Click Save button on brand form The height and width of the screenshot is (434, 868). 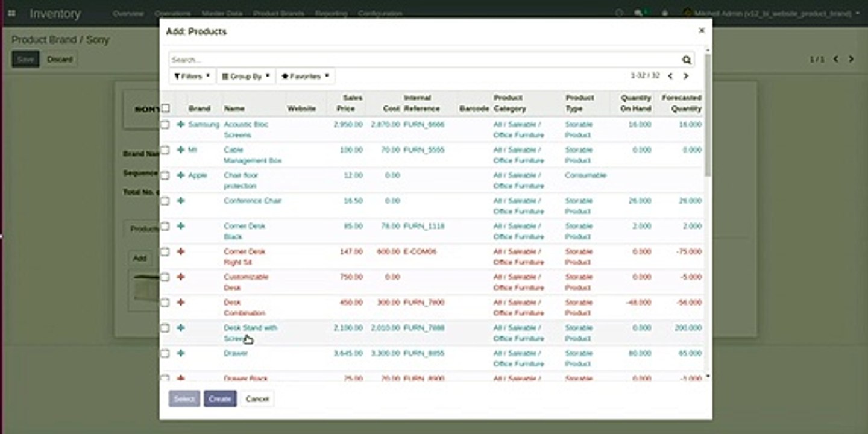[25, 59]
